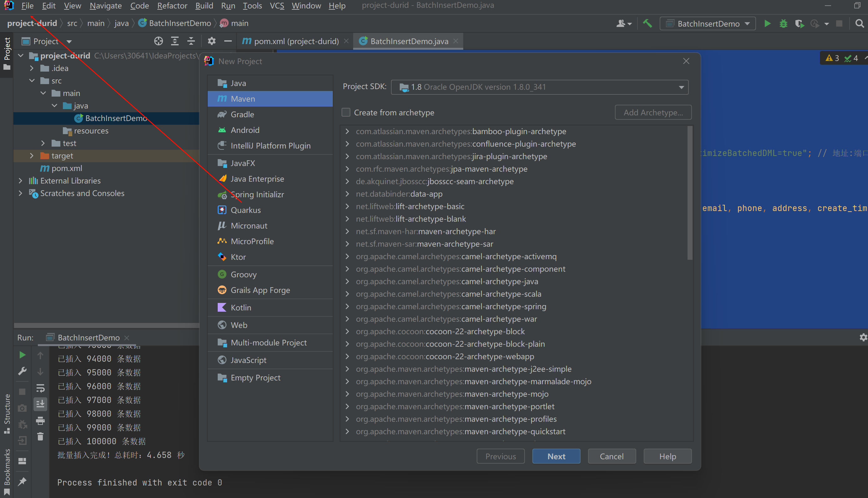868x498 pixels.
Task: Click the print icon in Run console
Action: coord(40,421)
